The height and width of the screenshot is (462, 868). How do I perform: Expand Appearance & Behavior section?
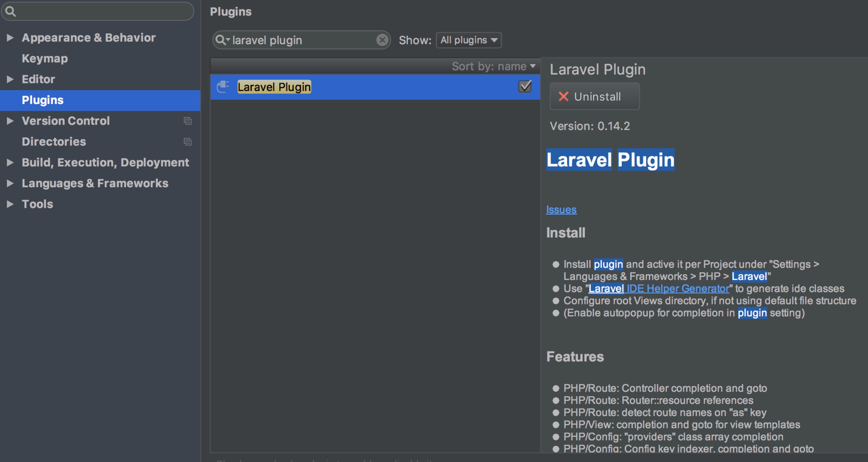(10, 37)
